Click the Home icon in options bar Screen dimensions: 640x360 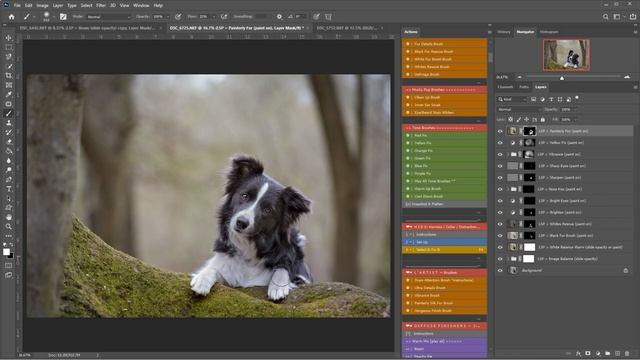(x=11, y=17)
